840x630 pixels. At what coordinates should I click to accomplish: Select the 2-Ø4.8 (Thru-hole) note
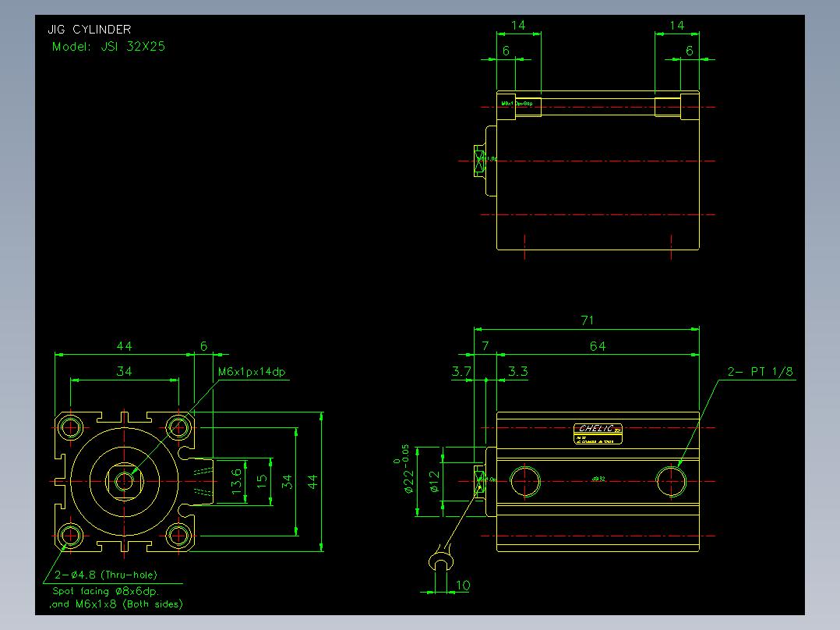coord(105,575)
